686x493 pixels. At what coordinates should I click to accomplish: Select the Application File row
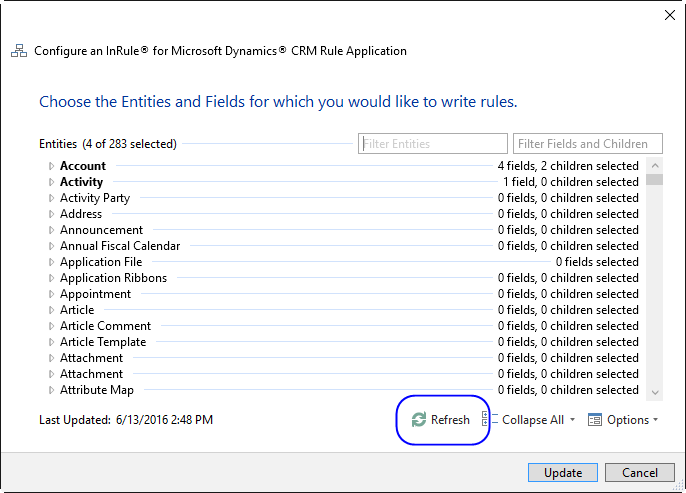pos(343,262)
